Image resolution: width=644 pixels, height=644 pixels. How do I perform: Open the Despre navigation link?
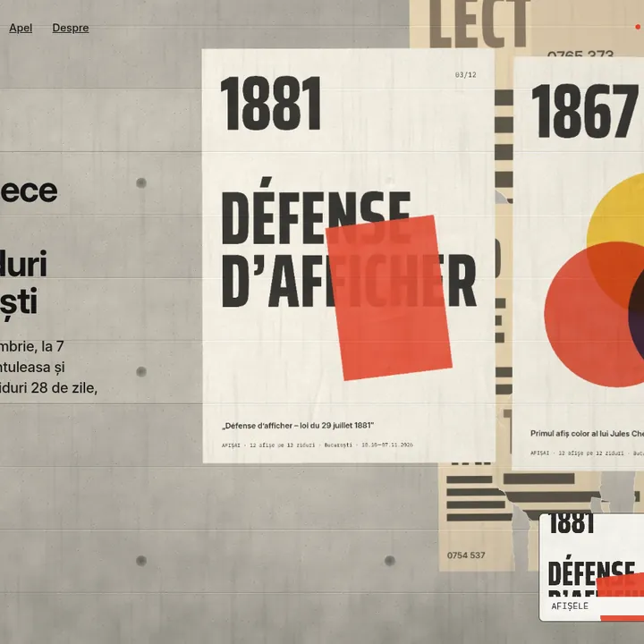[71, 28]
